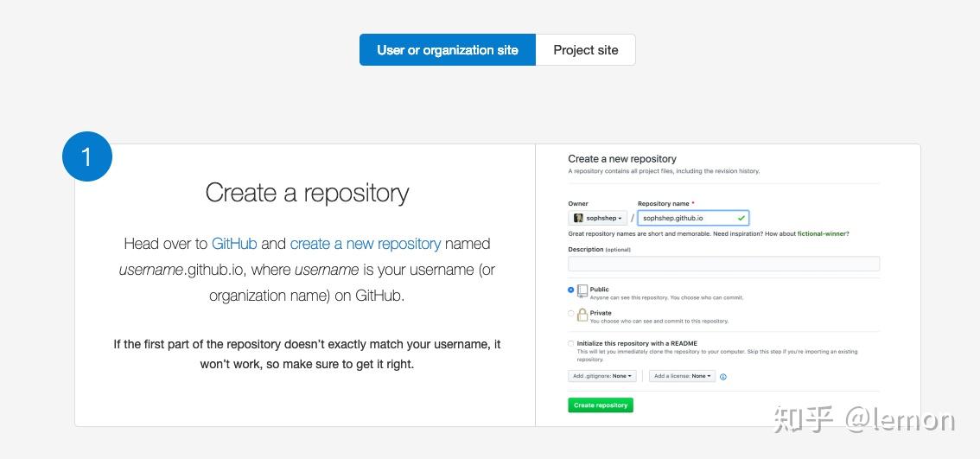Open the Add .gitignore dropdown

(x=602, y=377)
